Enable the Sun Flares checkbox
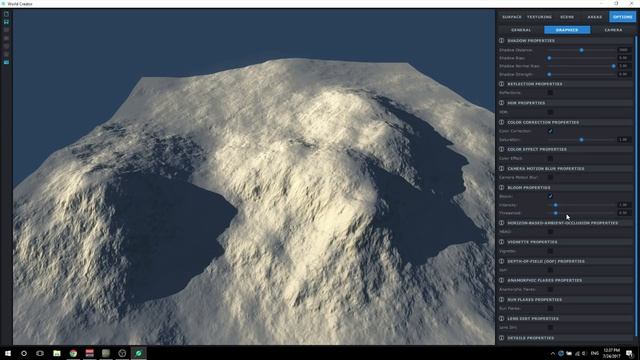Image resolution: width=640 pixels, height=360 pixels. coord(550,309)
